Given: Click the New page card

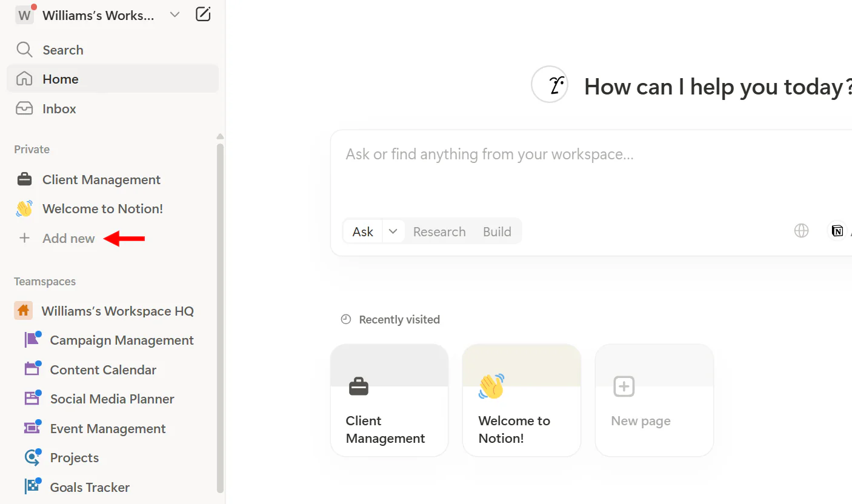Looking at the screenshot, I should (x=654, y=400).
